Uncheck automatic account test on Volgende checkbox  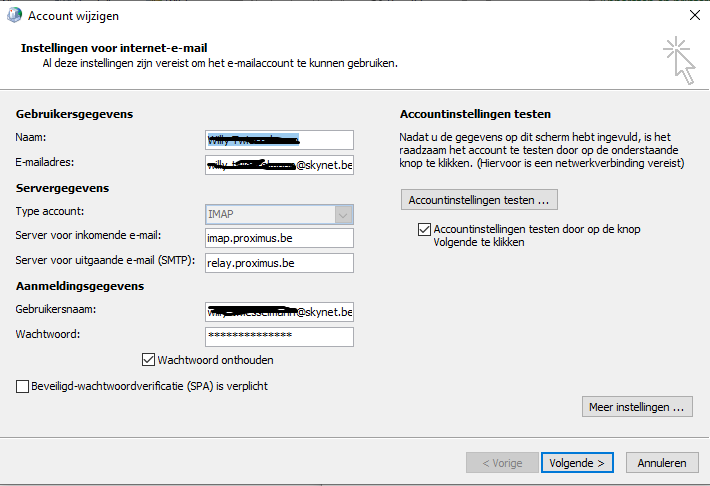[x=424, y=230]
